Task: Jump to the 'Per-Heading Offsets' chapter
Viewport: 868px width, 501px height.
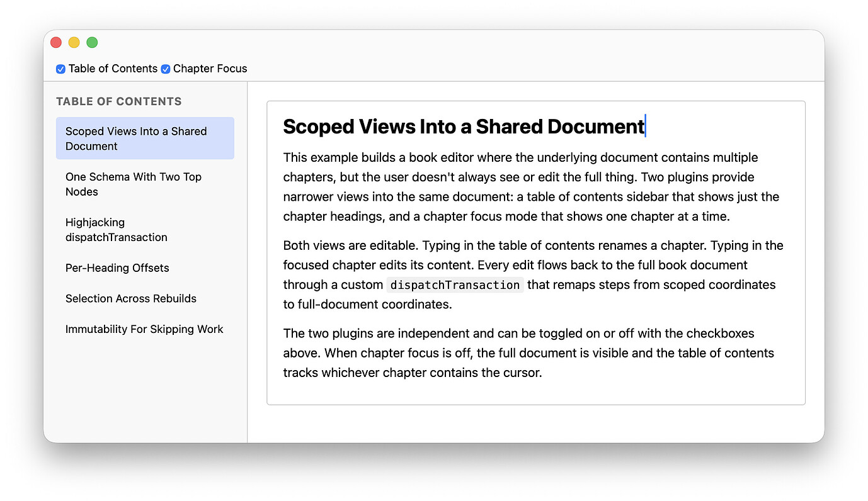Action: click(x=117, y=268)
